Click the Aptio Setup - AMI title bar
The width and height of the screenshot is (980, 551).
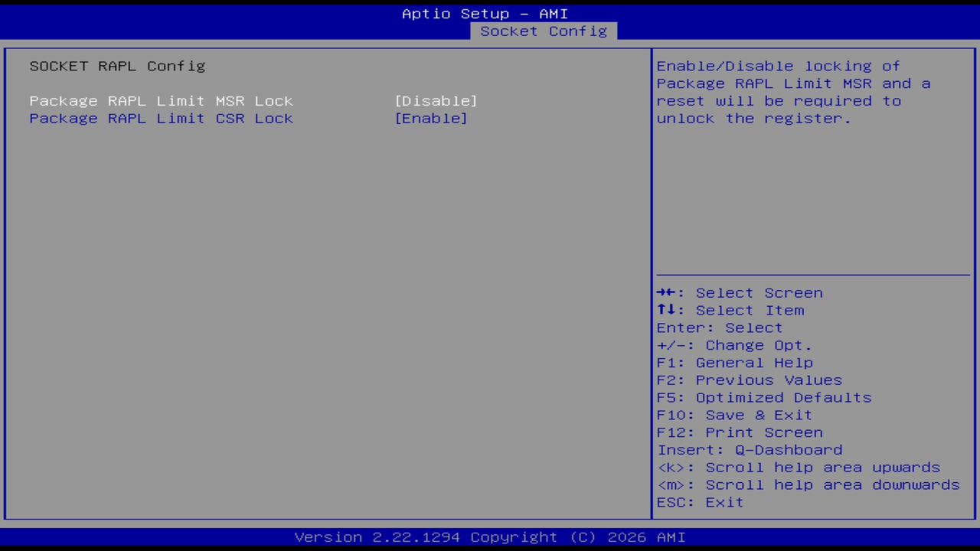[x=485, y=13]
